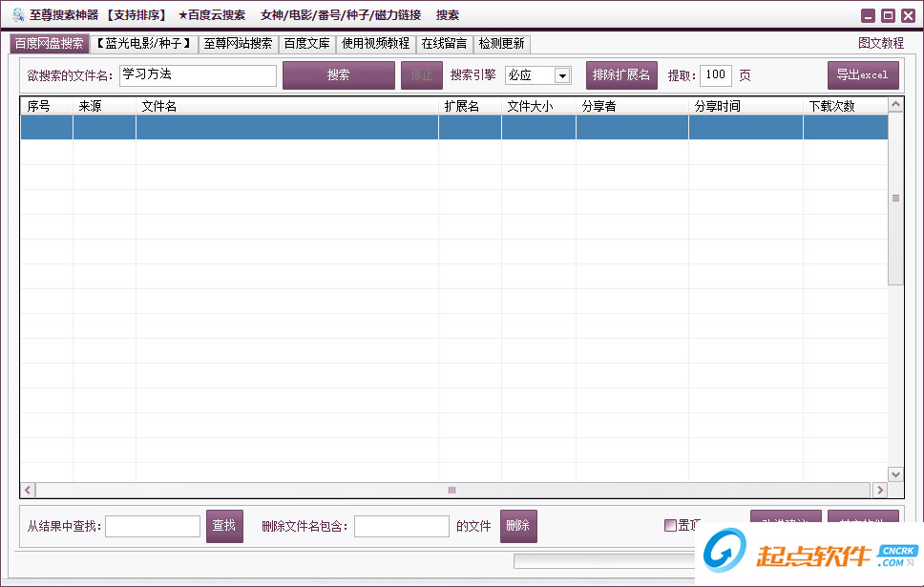Screen dimensions: 924x587
Task: Open the 使用视频教程 tab
Action: [375, 44]
